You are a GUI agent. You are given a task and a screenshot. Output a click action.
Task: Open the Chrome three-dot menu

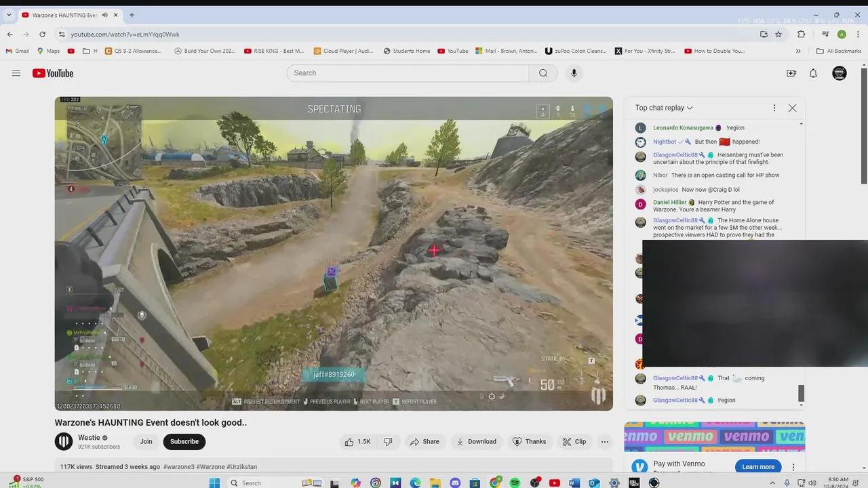(858, 34)
